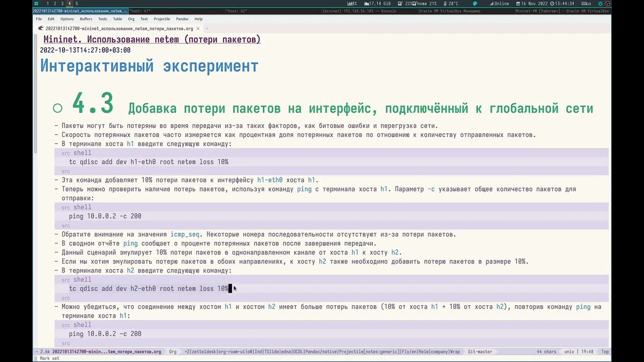Click the timestamp 2022-10-13T14:27:00+03:00

(x=85, y=50)
